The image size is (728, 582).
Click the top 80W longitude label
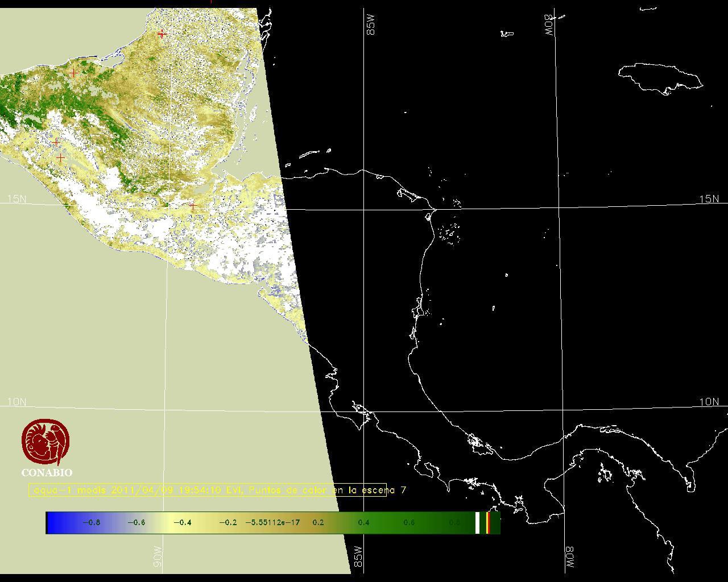pyautogui.click(x=549, y=26)
